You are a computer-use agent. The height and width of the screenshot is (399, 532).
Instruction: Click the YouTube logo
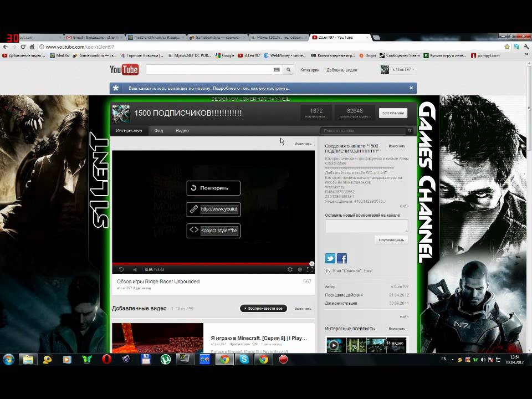click(124, 70)
